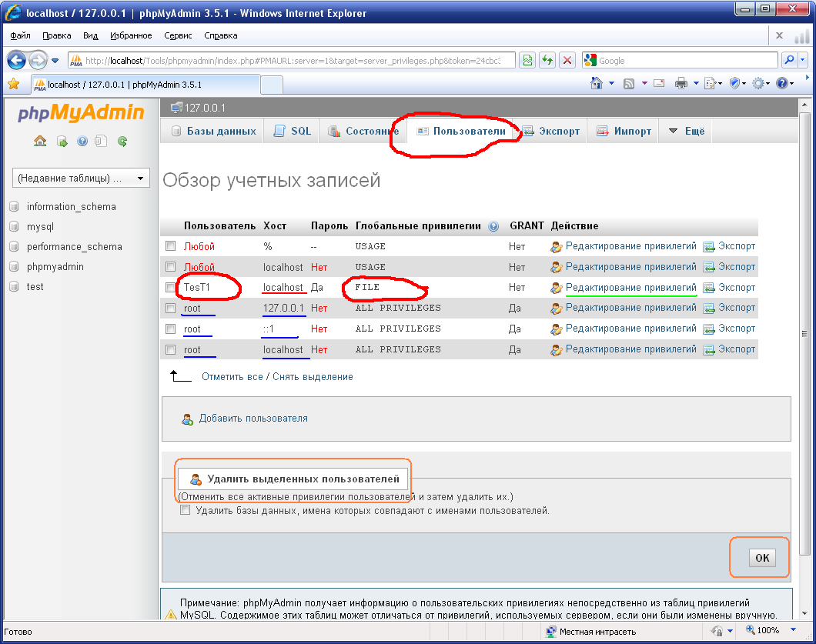Check the box for root localhost user
The height and width of the screenshot is (644, 816).
coord(170,349)
